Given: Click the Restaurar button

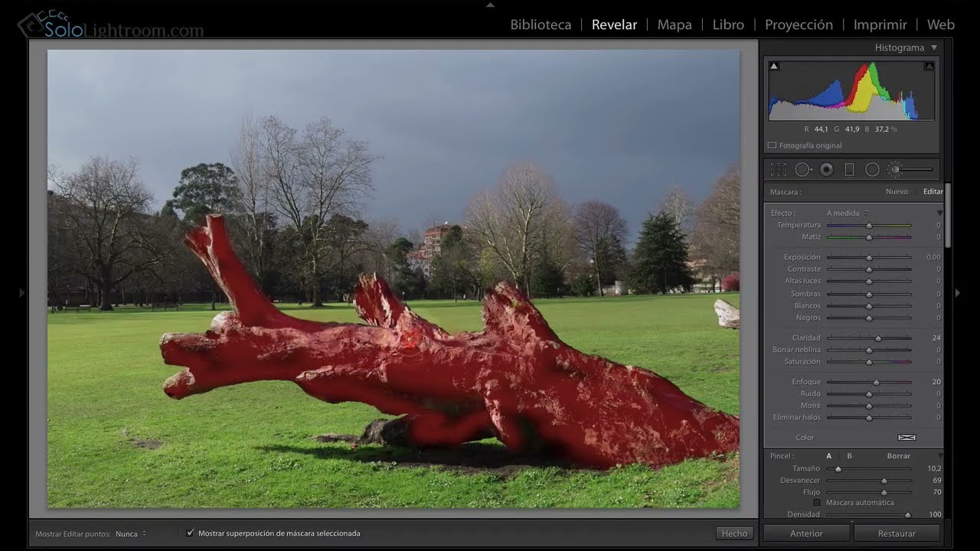Looking at the screenshot, I should [x=897, y=533].
